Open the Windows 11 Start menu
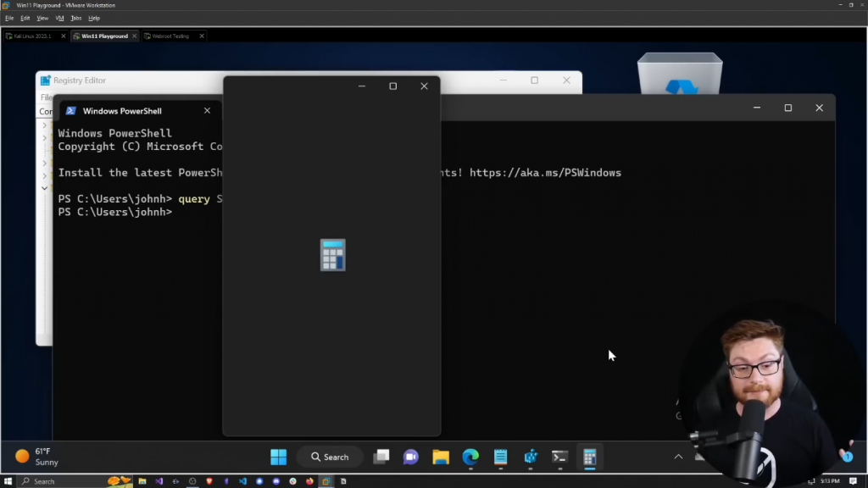 (x=278, y=457)
